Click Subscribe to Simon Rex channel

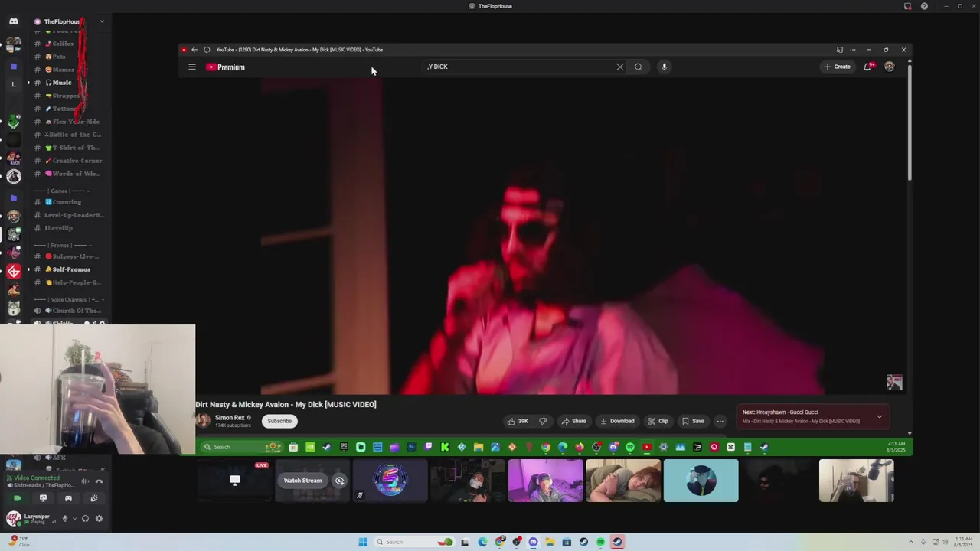coord(279,421)
